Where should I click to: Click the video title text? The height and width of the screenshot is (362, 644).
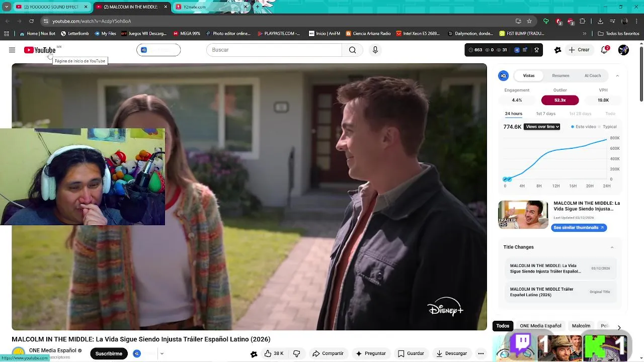141,339
